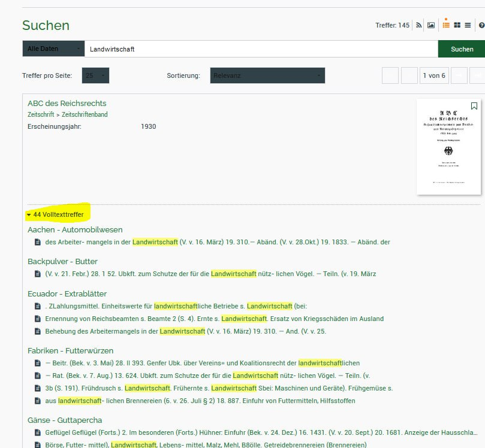Screen dimensions: 485x448
Task: Open the 'Ecuador - Extrablätter' section heading
Action: (x=67, y=293)
